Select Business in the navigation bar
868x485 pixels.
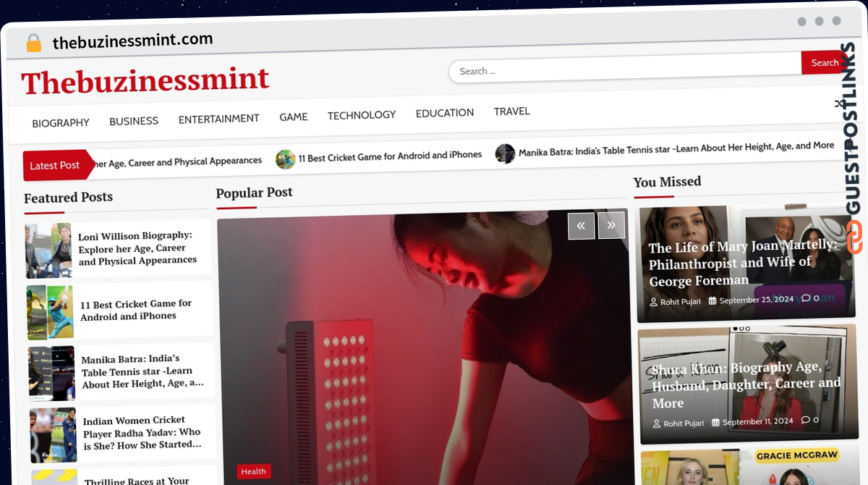pos(134,121)
